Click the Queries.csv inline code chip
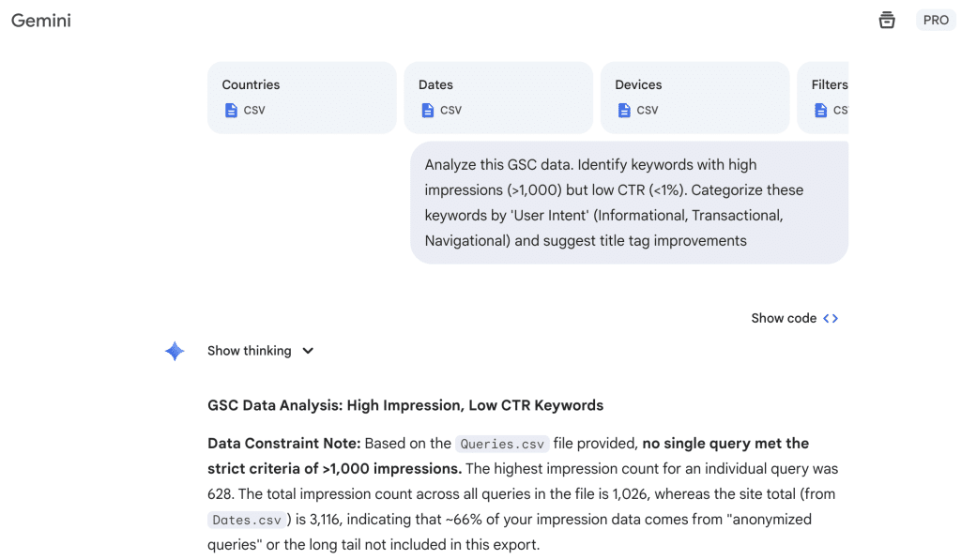The height and width of the screenshot is (560, 961). [x=502, y=444]
